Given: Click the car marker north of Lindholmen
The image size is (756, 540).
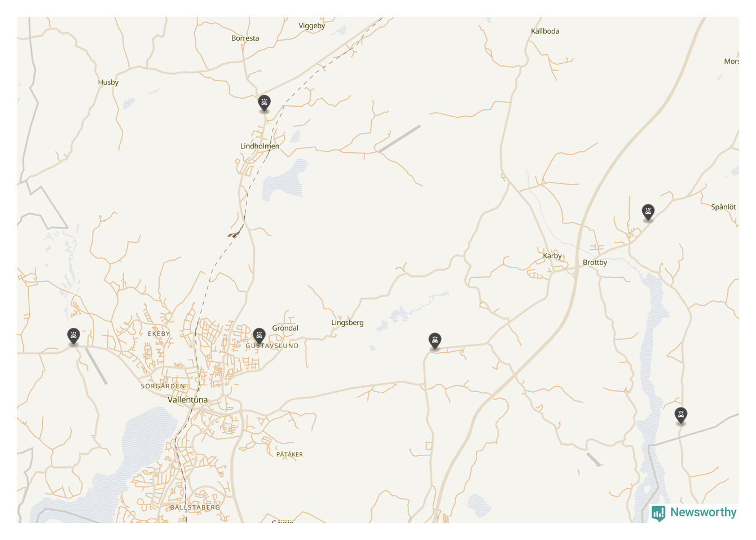Looking at the screenshot, I should [x=264, y=103].
